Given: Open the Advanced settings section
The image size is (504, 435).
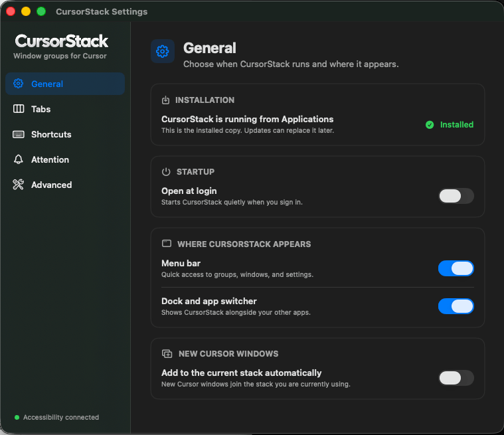Looking at the screenshot, I should pos(65,185).
